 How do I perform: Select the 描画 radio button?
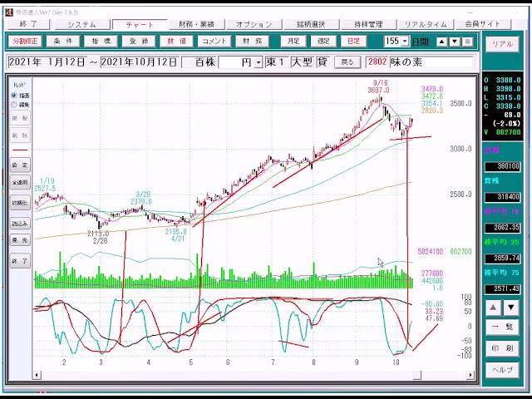tap(14, 96)
